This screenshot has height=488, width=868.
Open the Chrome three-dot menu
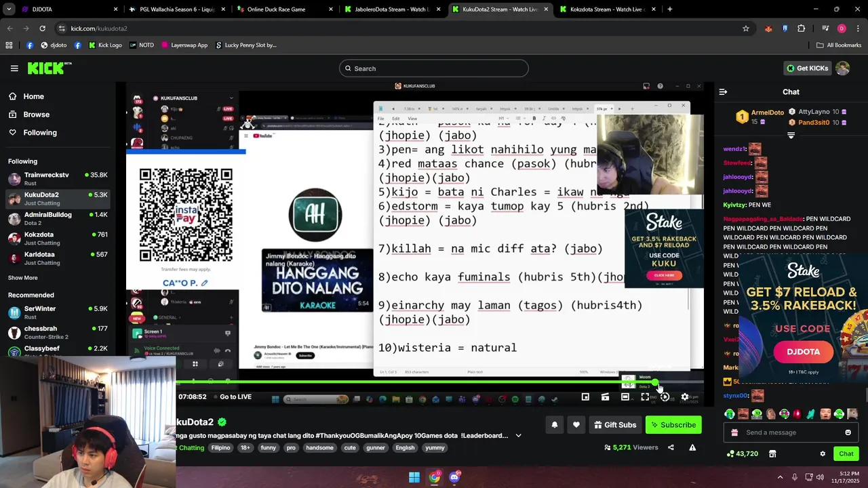point(858,28)
